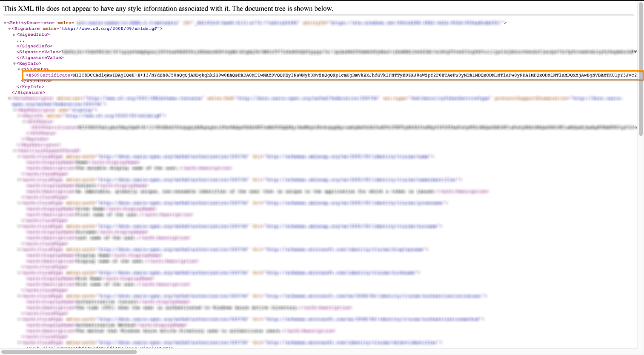The image size is (644, 355).
Task: Click the closing </Signature> tag
Action: (28, 92)
